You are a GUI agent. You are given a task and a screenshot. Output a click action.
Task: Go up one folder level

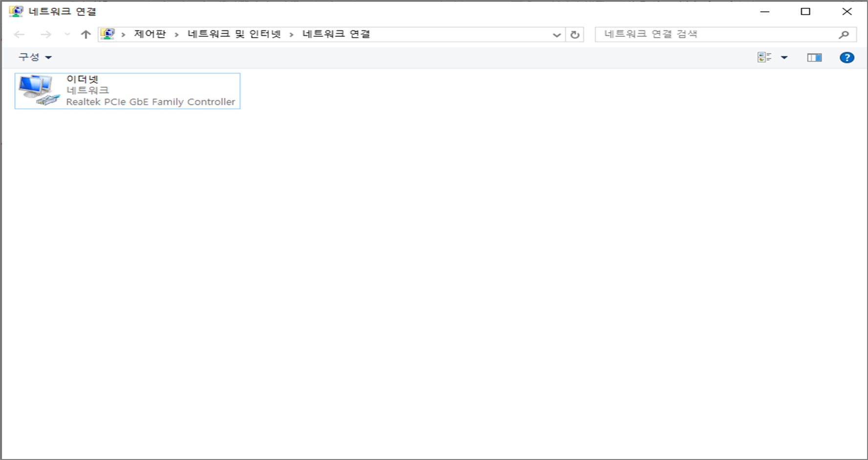point(86,34)
